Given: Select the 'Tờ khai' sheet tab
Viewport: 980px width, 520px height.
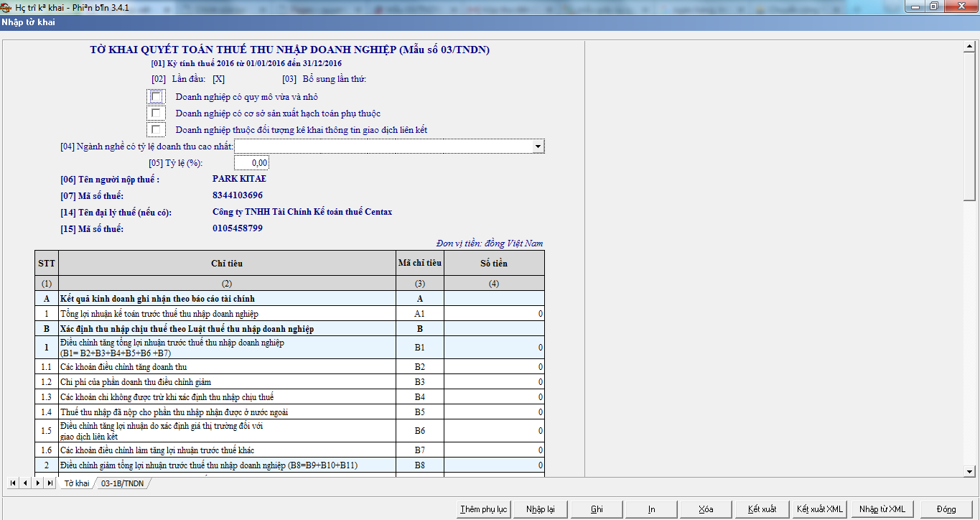Looking at the screenshot, I should (76, 483).
